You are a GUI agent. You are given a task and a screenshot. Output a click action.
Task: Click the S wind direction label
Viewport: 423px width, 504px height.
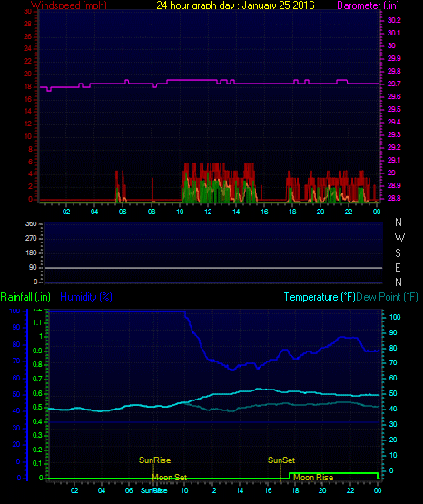(x=398, y=253)
